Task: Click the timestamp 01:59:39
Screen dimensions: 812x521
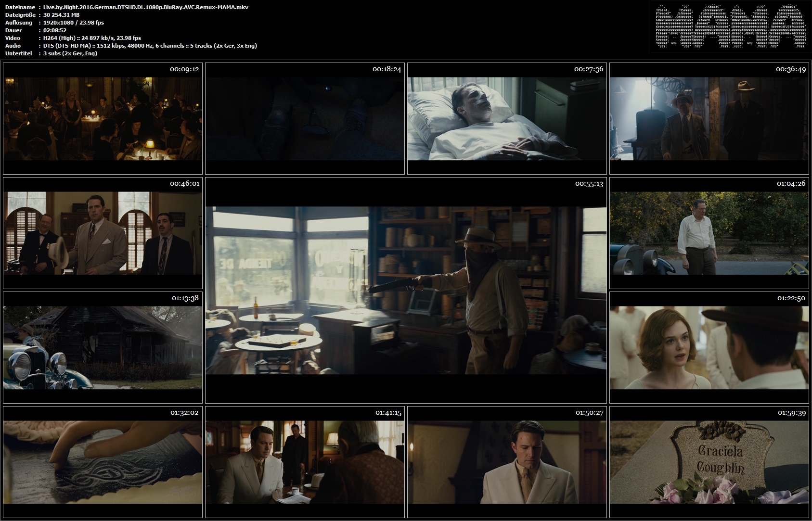Action: pyautogui.click(x=791, y=413)
